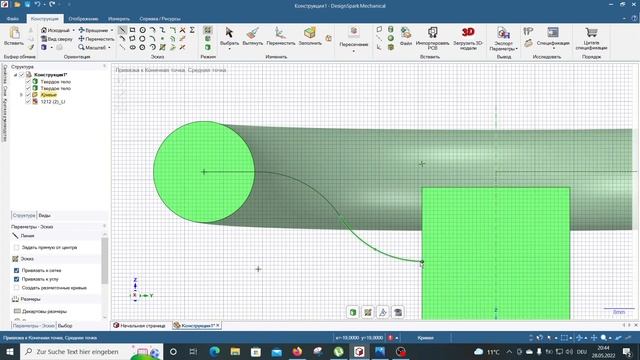Open Firefox from taskbar
Viewport: 640px width, 360px height.
[x=297, y=351]
